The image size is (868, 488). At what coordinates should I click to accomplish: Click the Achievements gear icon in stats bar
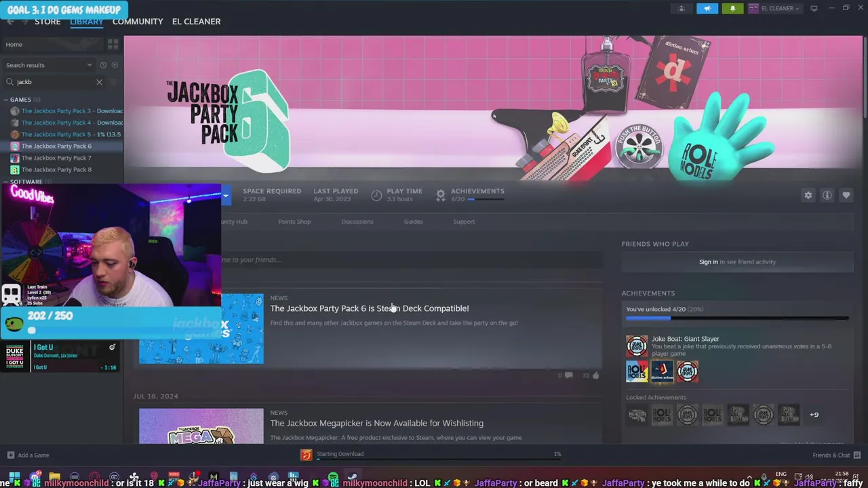[x=440, y=195]
